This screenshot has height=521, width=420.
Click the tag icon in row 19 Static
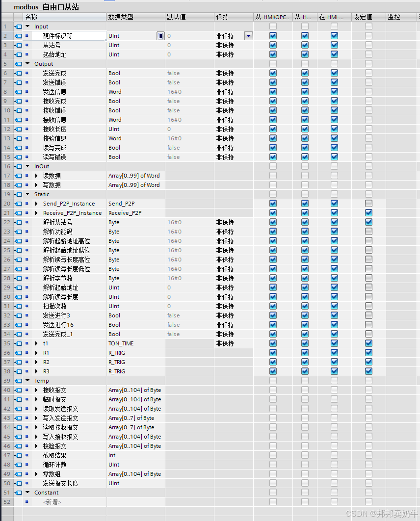coord(18,194)
